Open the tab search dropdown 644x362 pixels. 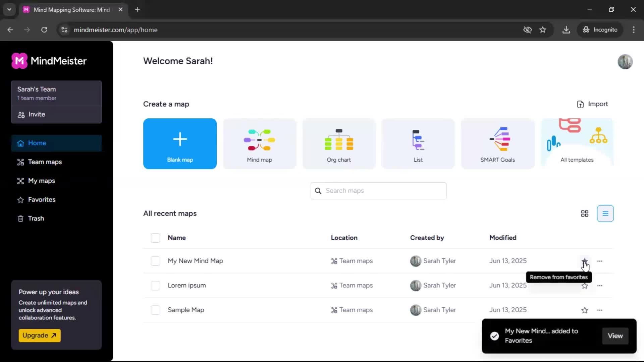[x=9, y=9]
